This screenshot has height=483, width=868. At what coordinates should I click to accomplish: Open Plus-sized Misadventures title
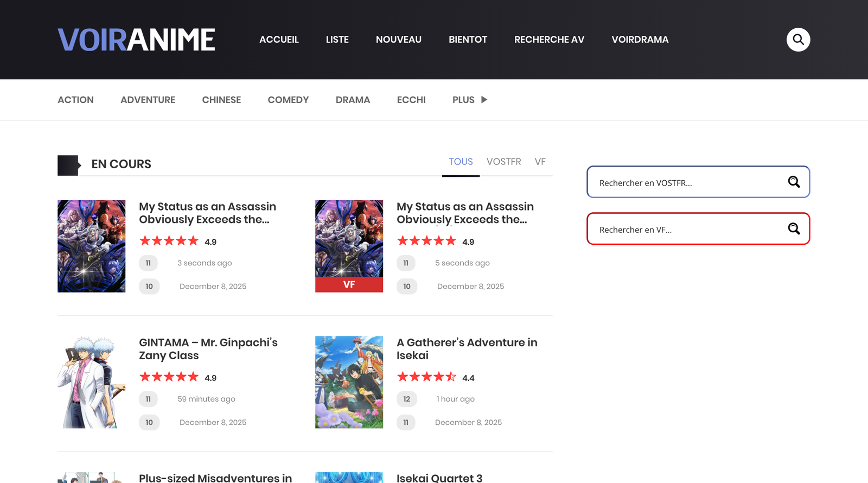click(215, 478)
